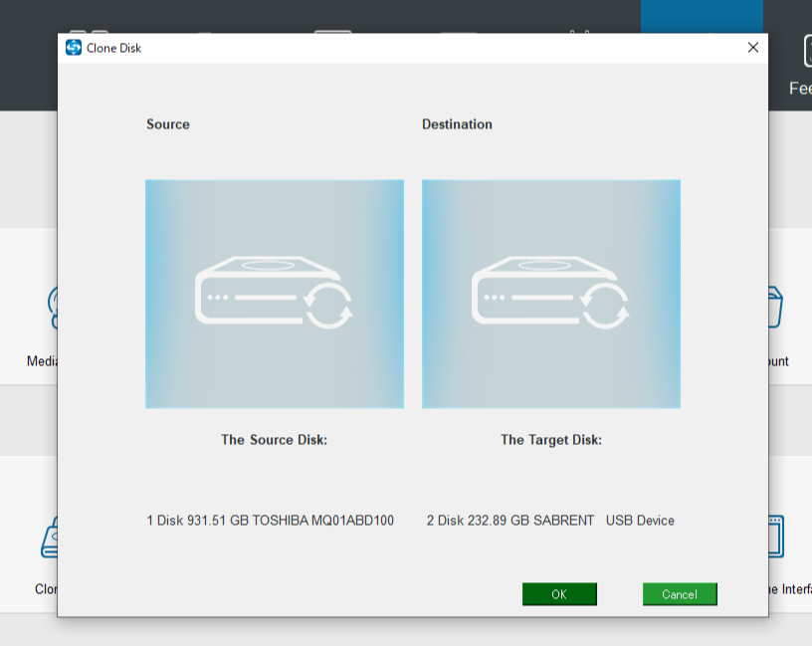Click the SABRENT USB Device target entry

550,521
